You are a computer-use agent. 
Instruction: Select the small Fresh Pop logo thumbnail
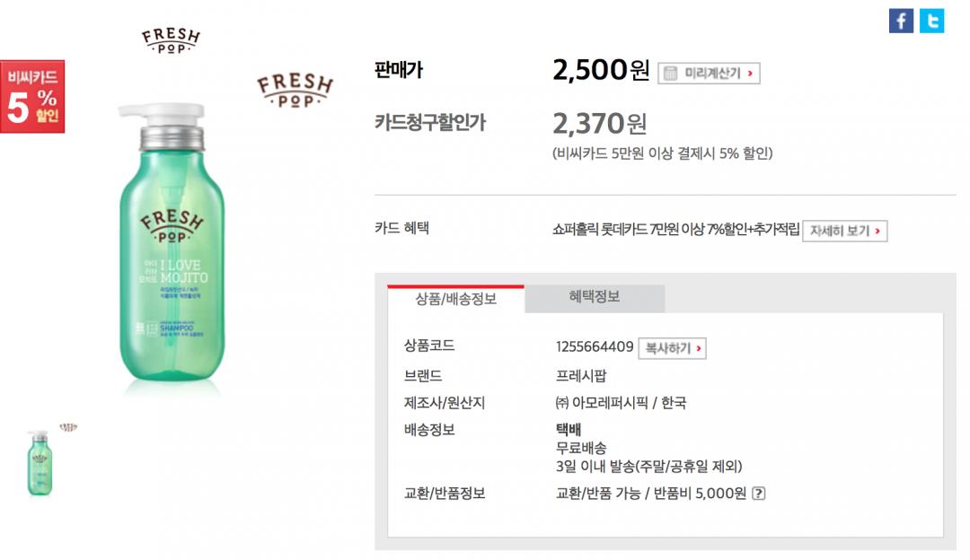click(68, 427)
